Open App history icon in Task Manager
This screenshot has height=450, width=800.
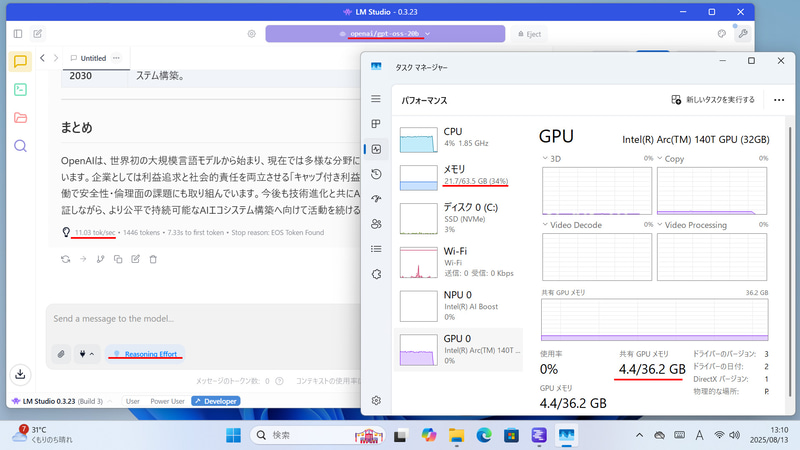pos(376,174)
